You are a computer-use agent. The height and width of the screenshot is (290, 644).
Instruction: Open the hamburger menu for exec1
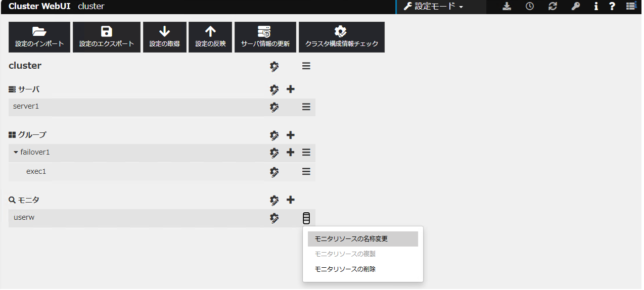click(x=306, y=172)
